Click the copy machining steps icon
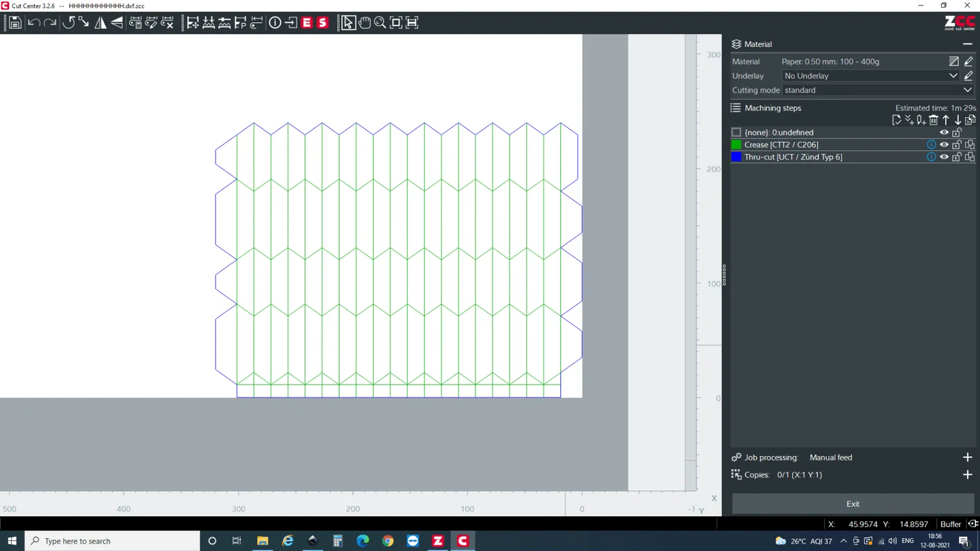Screen dimensions: 980x551 pyautogui.click(x=970, y=120)
